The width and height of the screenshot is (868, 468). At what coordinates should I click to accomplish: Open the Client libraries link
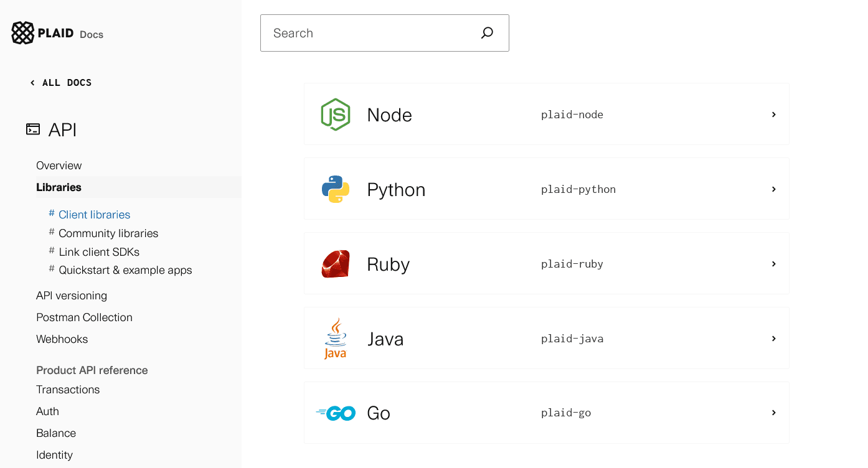point(94,214)
